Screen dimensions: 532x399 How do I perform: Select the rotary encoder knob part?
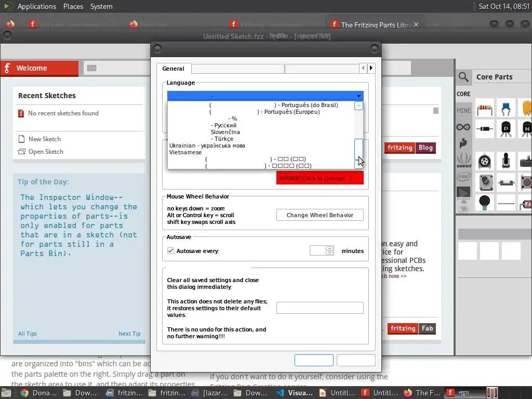[485, 182]
